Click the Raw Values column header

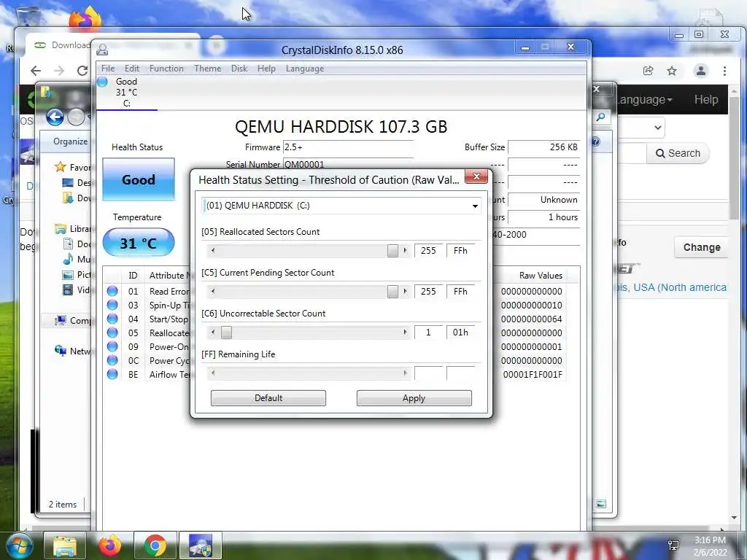click(541, 275)
